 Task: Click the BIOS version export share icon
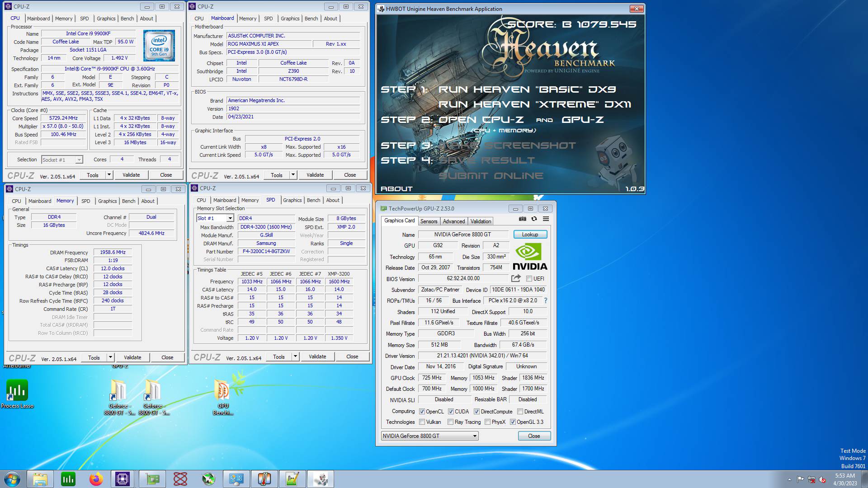[516, 278]
